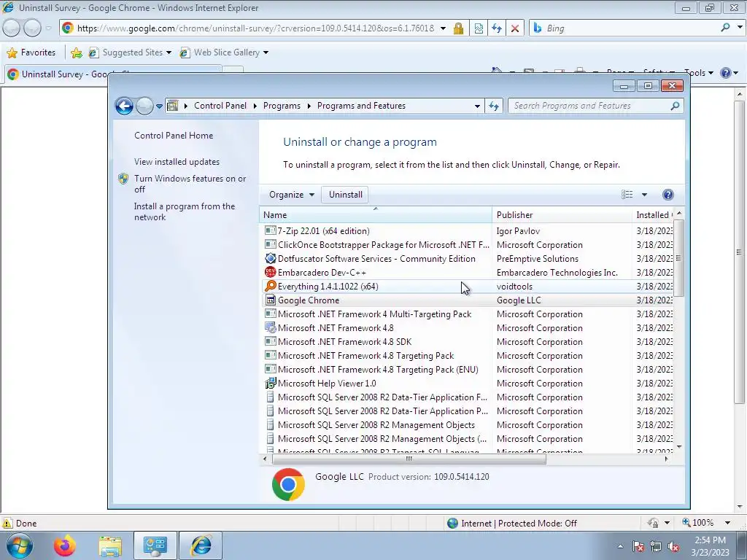Click the Compatibility View icon in IE

point(479,28)
